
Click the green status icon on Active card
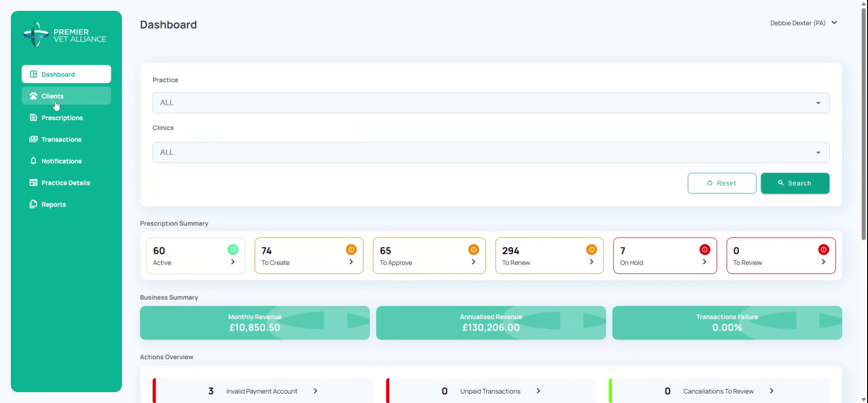pyautogui.click(x=233, y=249)
